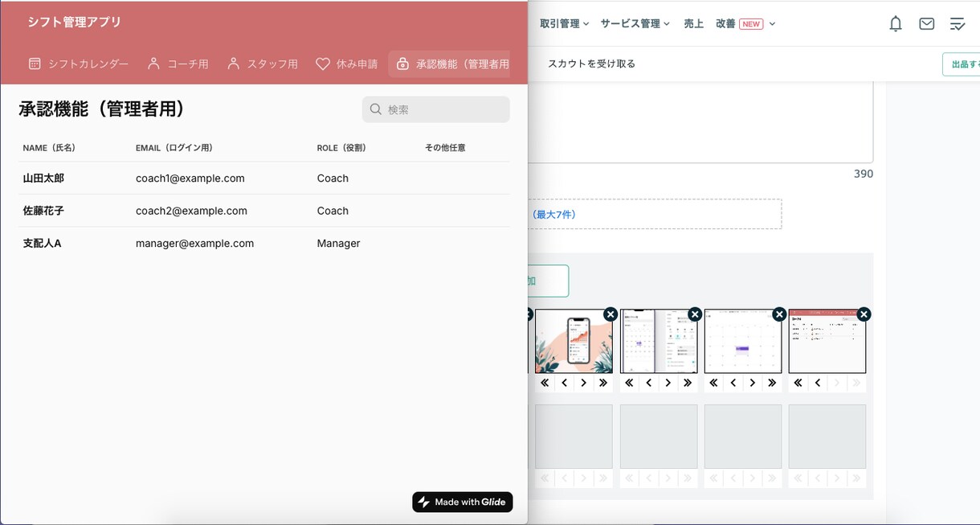Click the Coach role in 山田太郎's row
The width and height of the screenshot is (980, 525).
[333, 178]
